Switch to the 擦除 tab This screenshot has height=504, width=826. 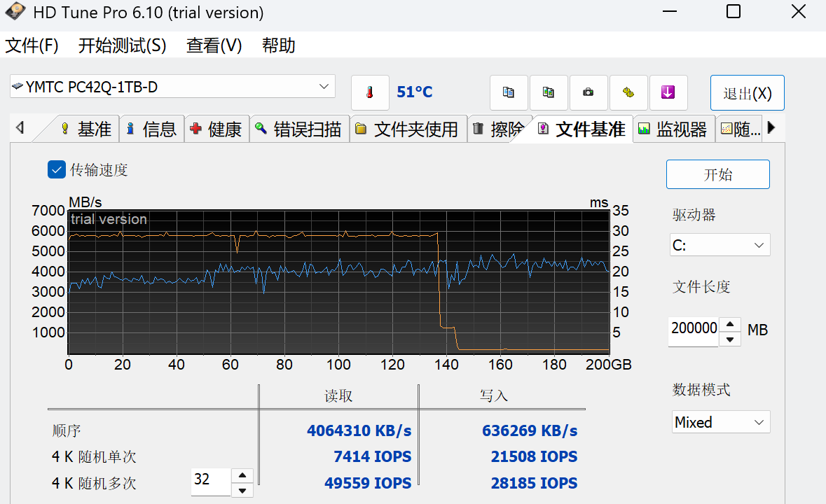coord(500,129)
